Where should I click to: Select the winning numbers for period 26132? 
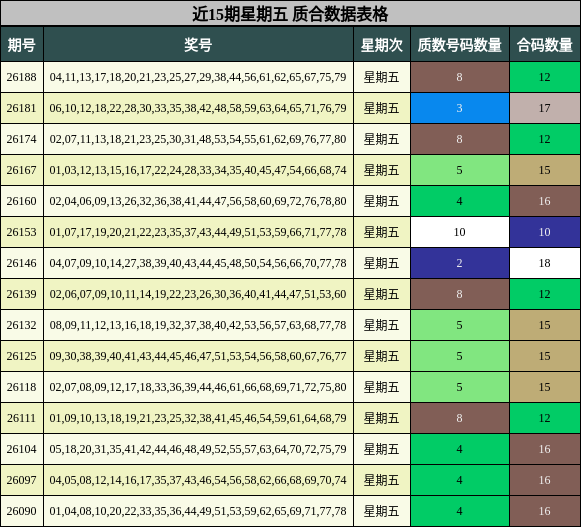198,325
